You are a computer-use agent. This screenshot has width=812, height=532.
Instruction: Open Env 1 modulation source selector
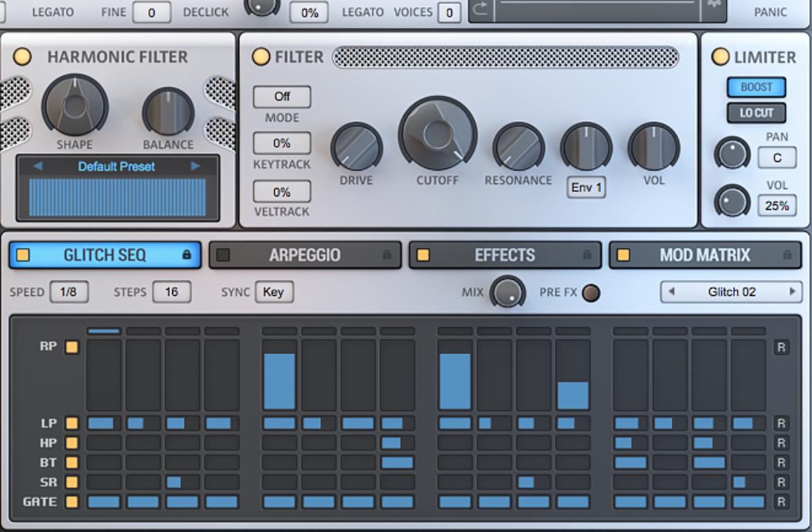(586, 188)
